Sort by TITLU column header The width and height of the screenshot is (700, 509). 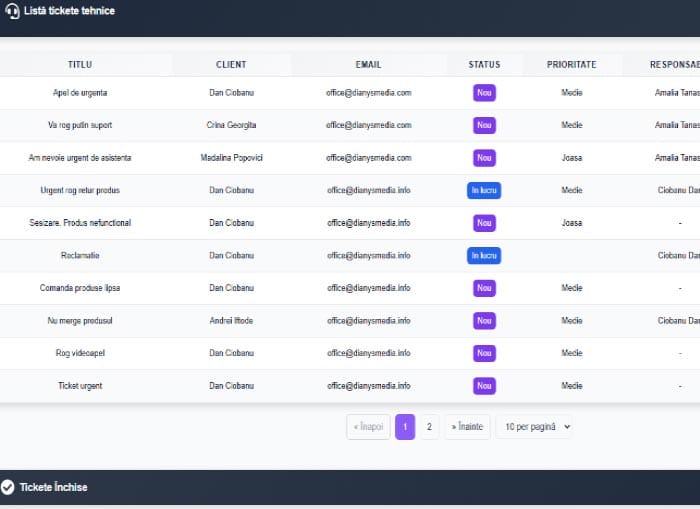(x=80, y=65)
